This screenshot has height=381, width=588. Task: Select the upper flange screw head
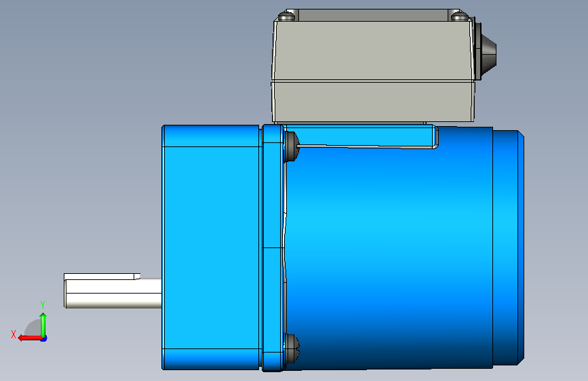(x=292, y=146)
